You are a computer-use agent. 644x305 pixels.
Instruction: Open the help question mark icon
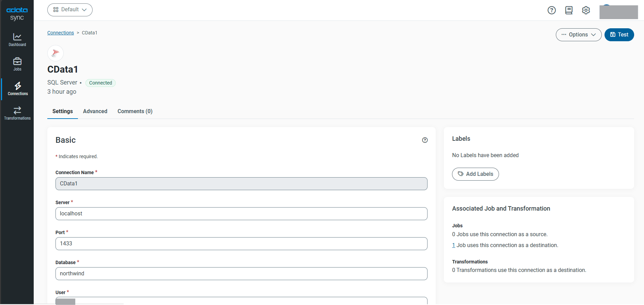551,10
